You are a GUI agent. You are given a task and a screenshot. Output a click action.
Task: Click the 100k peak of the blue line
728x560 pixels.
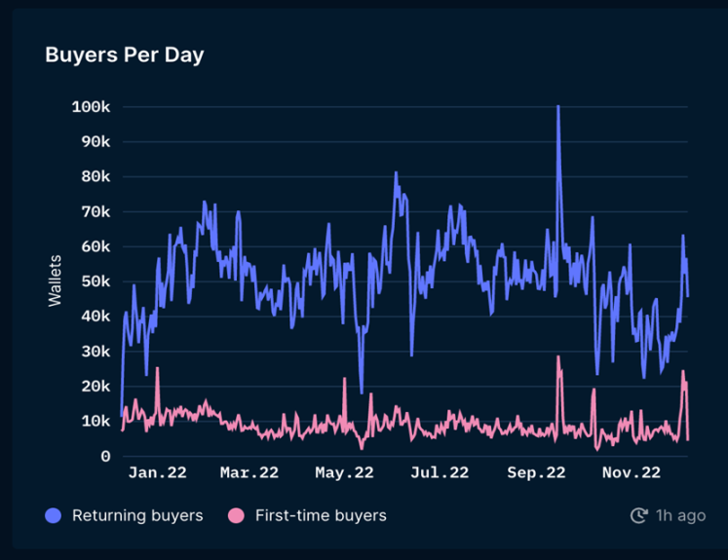pos(557,107)
